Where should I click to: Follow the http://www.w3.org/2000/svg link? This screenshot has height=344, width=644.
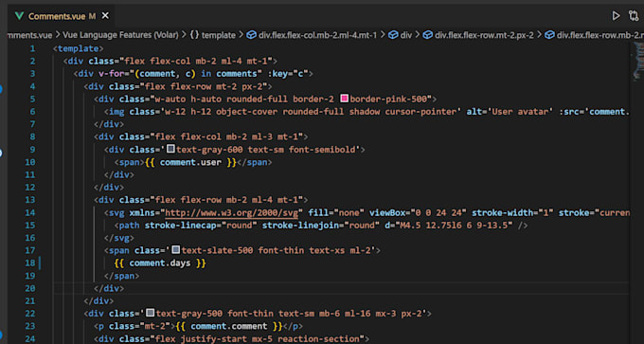point(233,213)
